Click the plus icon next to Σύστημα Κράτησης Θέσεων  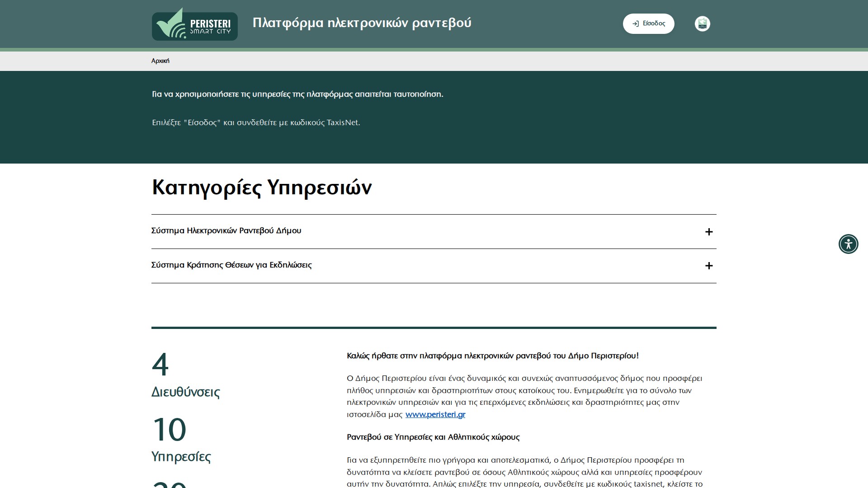(x=709, y=267)
